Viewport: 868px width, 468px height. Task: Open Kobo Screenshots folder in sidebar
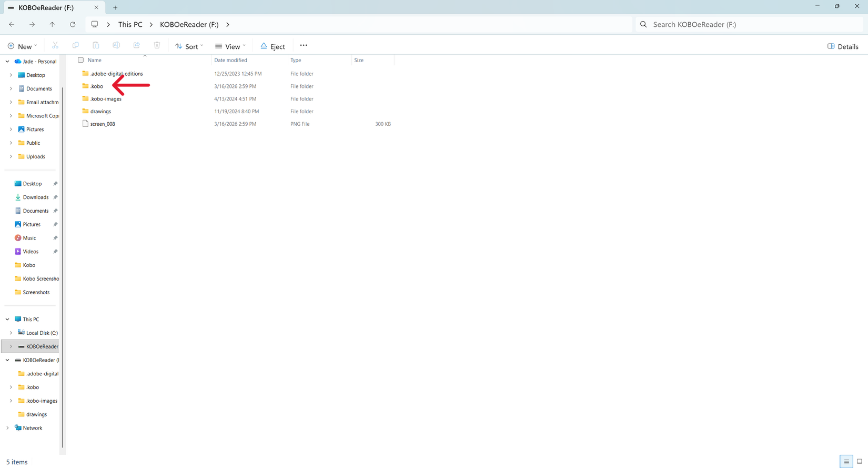[37, 279]
